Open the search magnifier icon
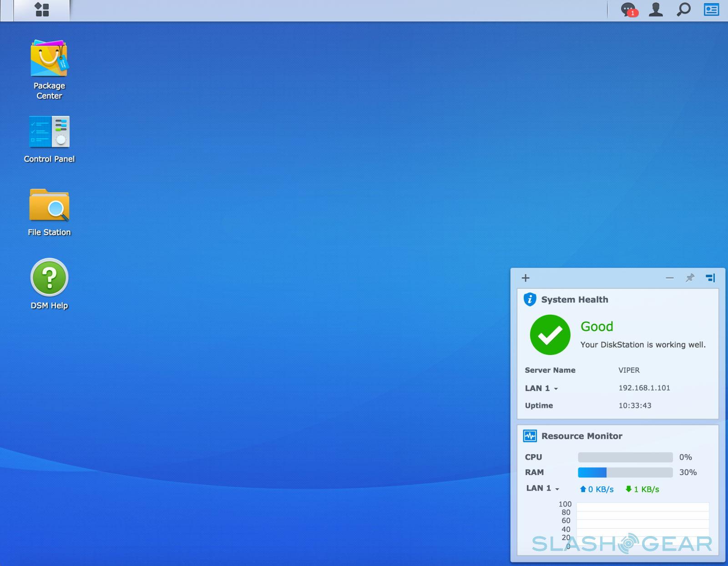728x566 pixels. click(683, 10)
